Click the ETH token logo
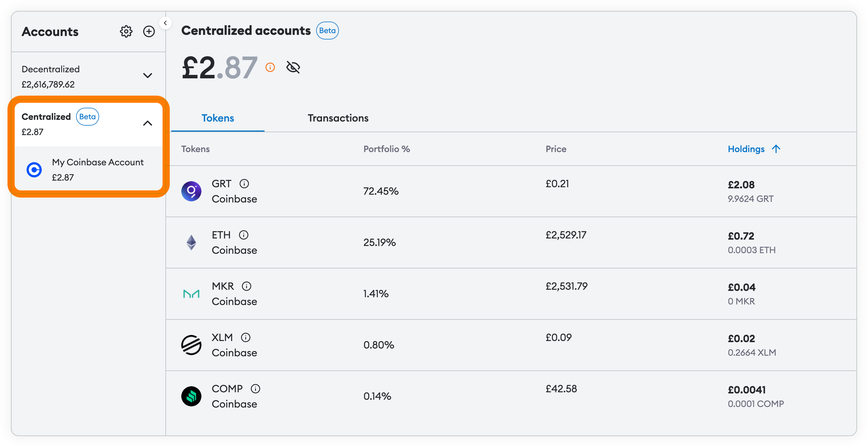Screen dimensions: 868x447 coord(191,242)
